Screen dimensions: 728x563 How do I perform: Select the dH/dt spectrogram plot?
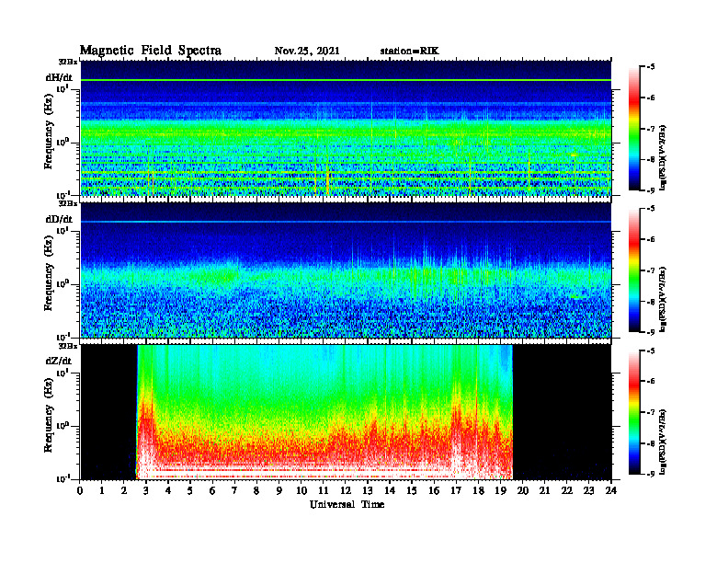point(346,128)
